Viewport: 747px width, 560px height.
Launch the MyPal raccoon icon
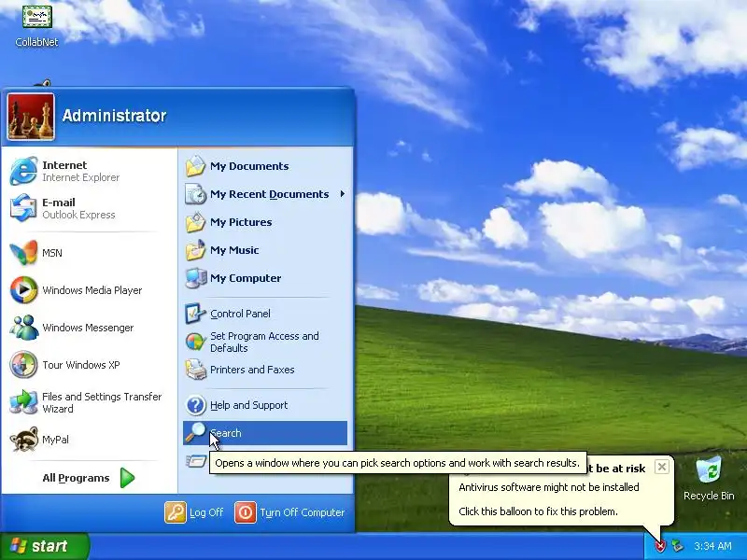click(23, 439)
